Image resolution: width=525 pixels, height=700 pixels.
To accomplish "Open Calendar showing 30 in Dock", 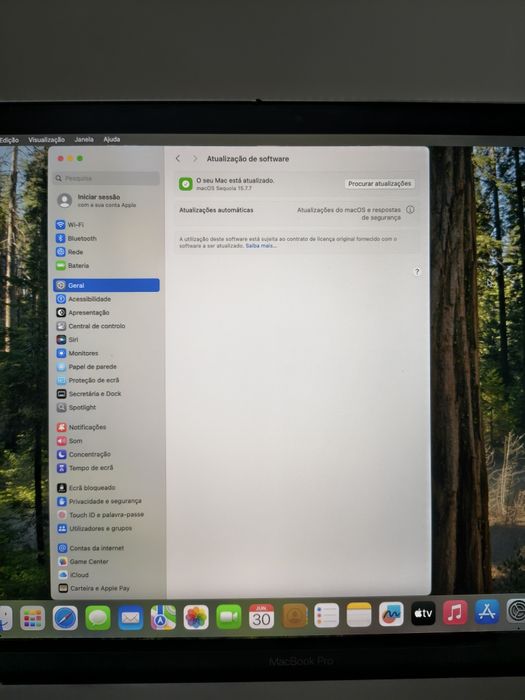I will [x=261, y=616].
